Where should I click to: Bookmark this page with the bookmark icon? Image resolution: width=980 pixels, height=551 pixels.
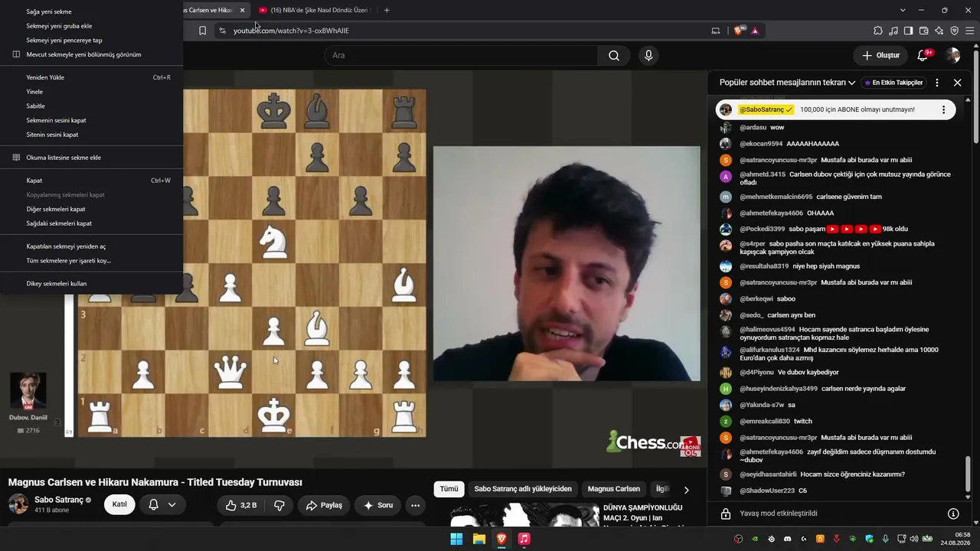202,31
